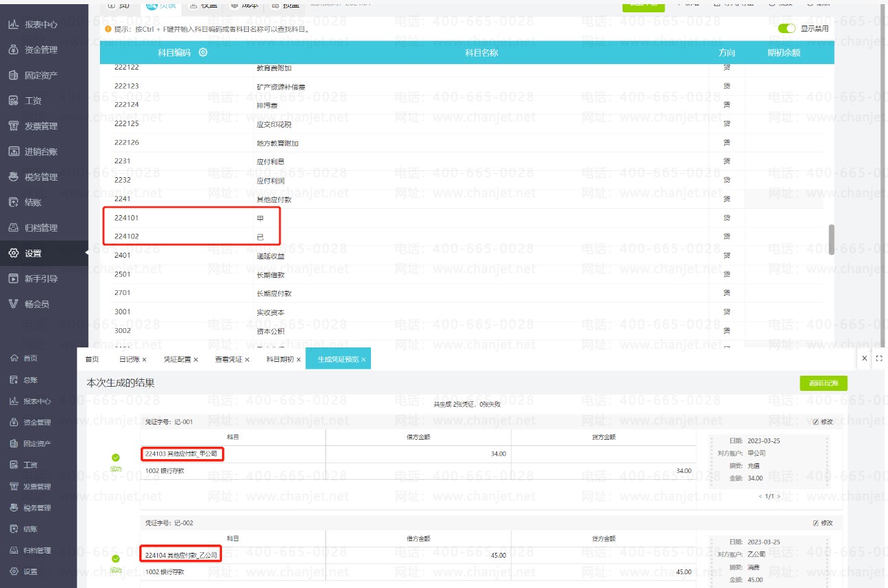
Task: Click the account table vertical scrollbar thumb
Action: (x=831, y=239)
